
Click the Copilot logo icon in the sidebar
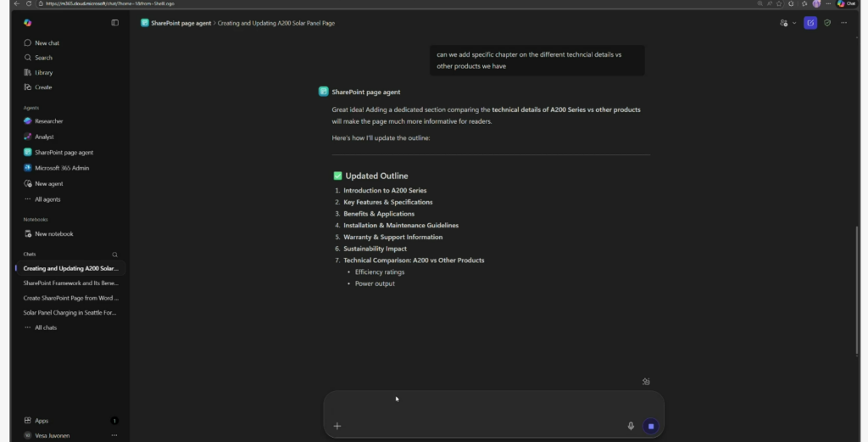point(28,23)
